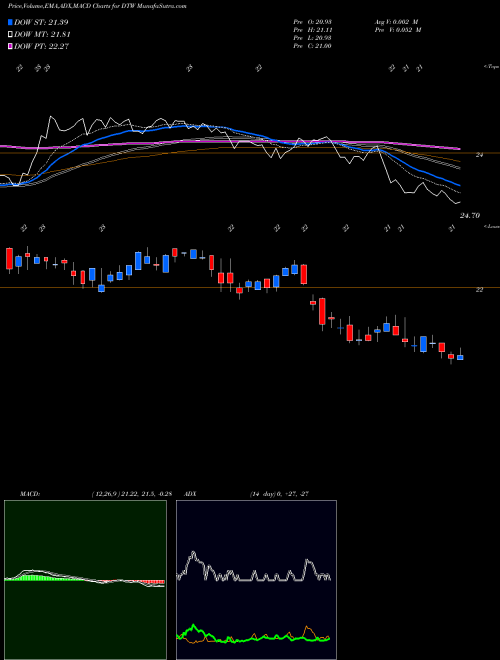
Task: Click the 'MACD:' panel label
Action: 29,494
